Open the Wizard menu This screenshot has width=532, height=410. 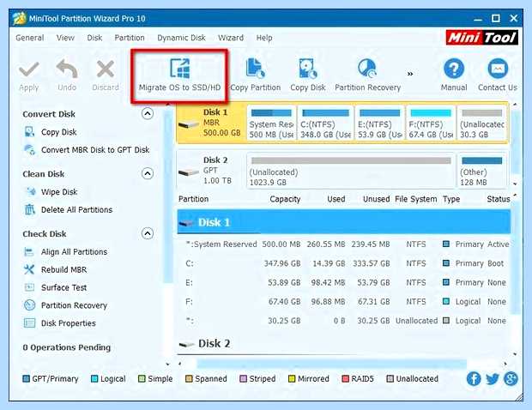point(231,38)
